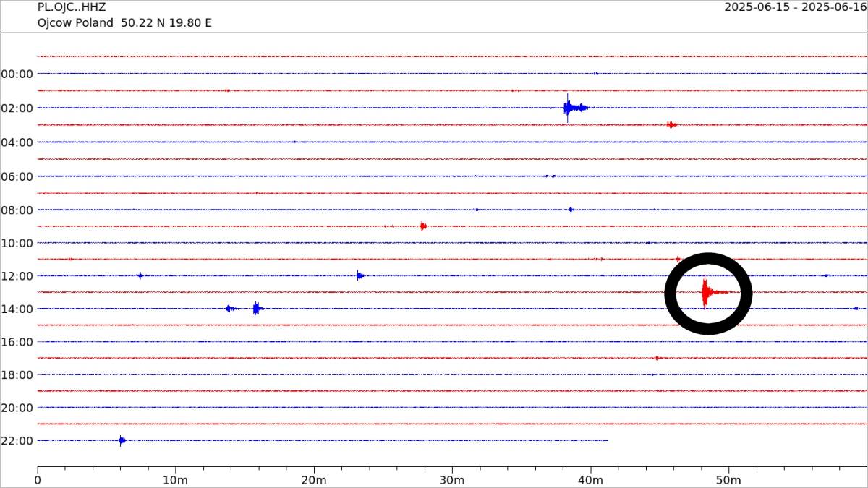Select the 16:00 time label

coord(17,341)
